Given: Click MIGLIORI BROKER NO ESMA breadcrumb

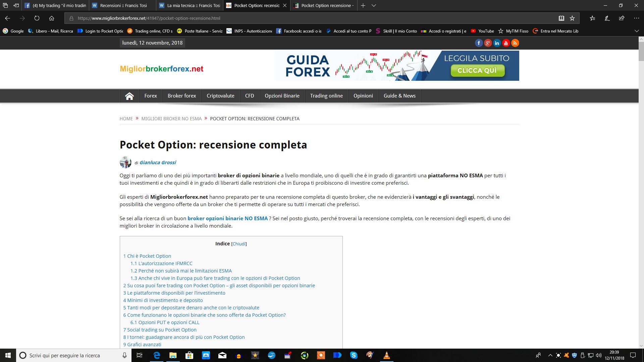Looking at the screenshot, I should point(171,119).
